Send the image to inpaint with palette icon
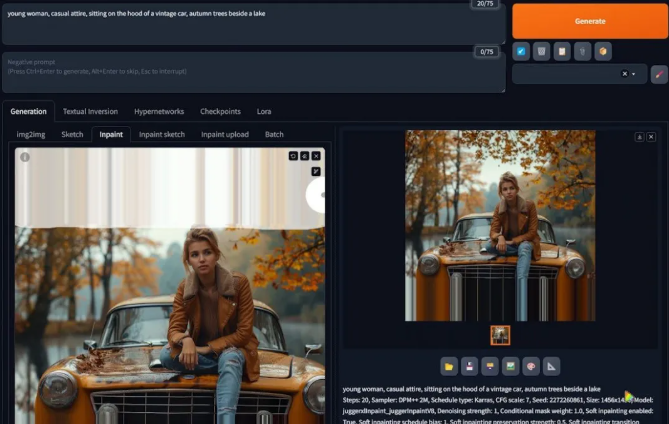 click(531, 366)
